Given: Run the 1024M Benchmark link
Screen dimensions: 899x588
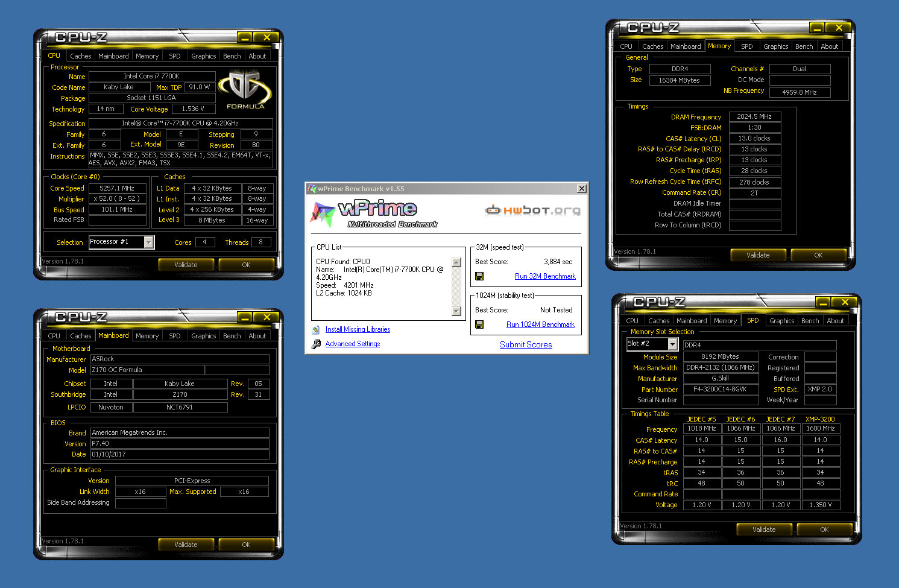Looking at the screenshot, I should click(540, 324).
